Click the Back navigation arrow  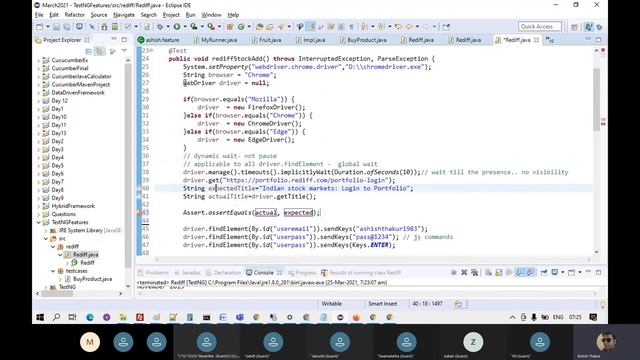tap(409, 27)
